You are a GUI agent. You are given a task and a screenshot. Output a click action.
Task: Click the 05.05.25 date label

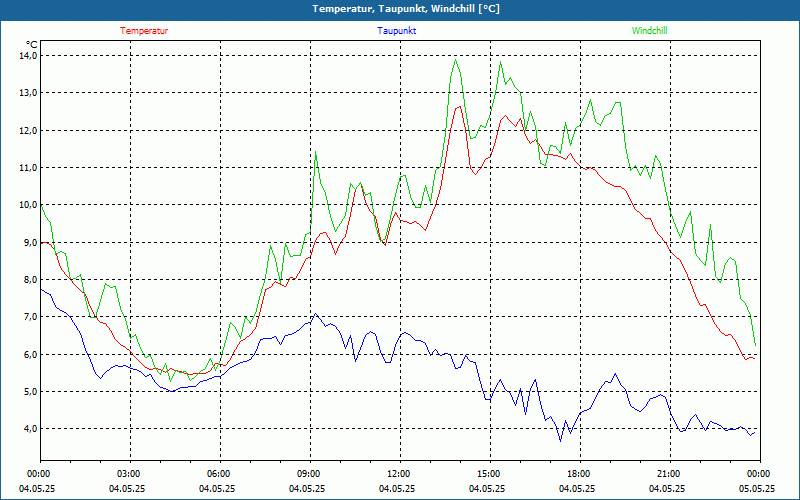click(x=756, y=489)
